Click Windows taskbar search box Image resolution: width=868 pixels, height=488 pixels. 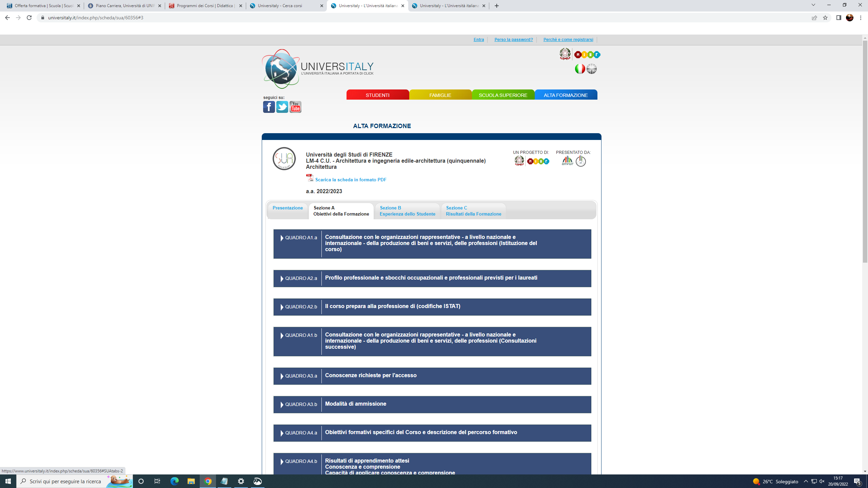click(75, 481)
